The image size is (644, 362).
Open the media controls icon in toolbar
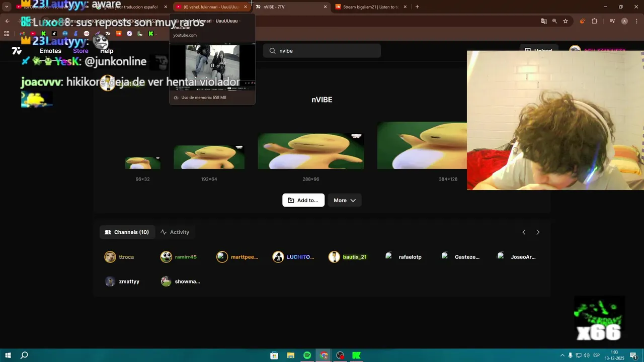tap(612, 21)
